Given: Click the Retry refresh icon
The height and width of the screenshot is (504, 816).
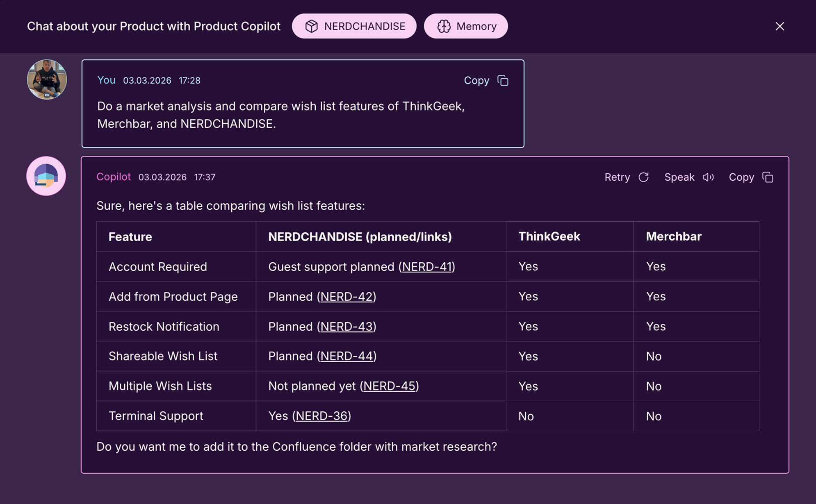Looking at the screenshot, I should click(x=643, y=177).
